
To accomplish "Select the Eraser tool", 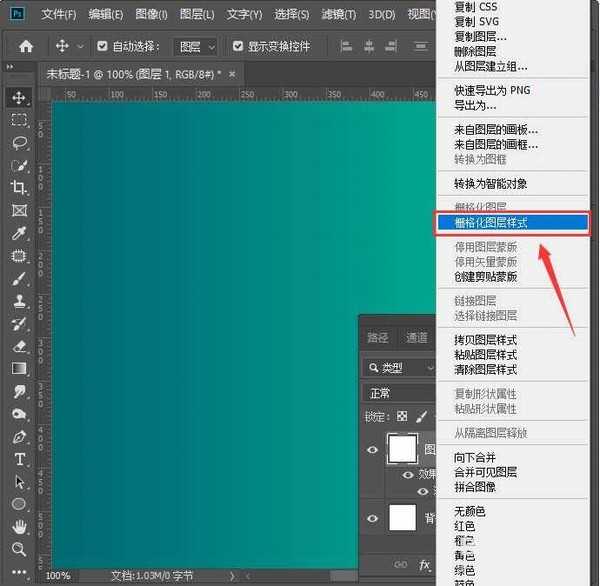I will tap(18, 346).
